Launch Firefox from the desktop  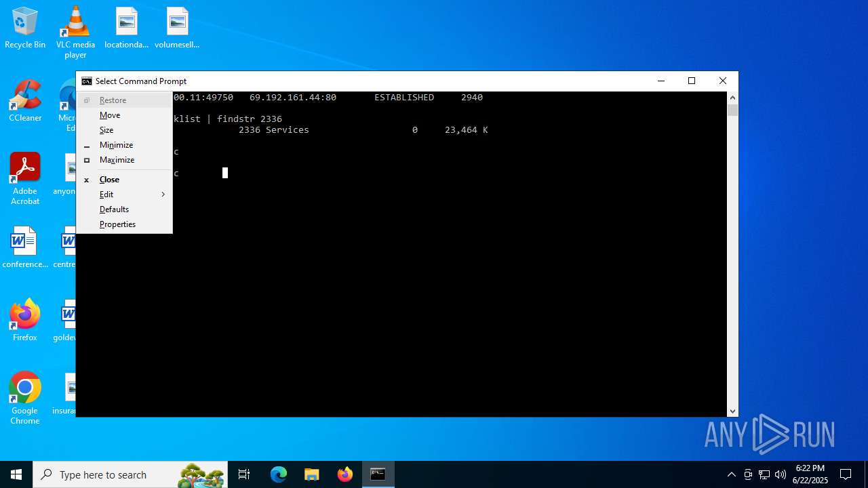click(x=25, y=321)
